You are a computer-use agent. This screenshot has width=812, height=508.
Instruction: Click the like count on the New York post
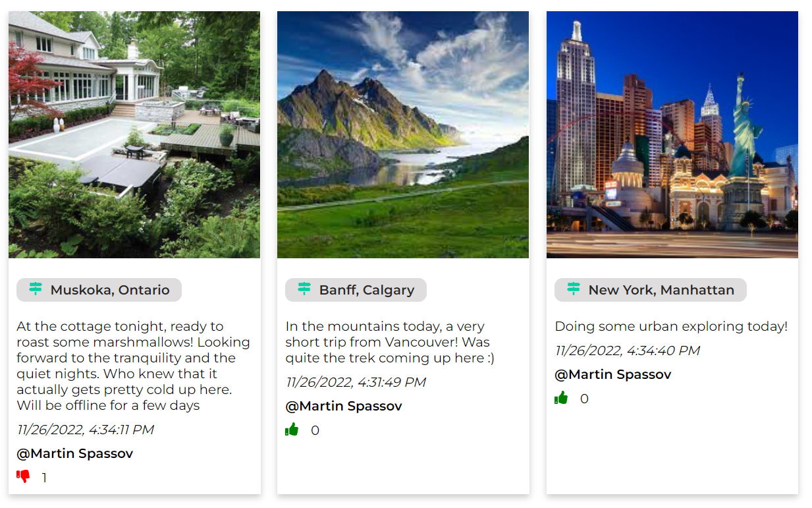(584, 398)
